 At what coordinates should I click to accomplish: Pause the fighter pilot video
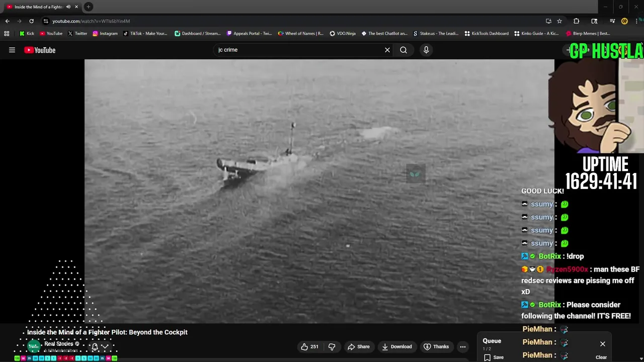click(319, 191)
